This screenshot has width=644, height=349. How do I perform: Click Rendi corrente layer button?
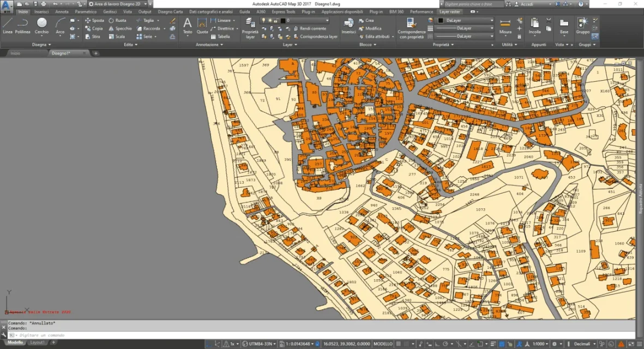click(x=309, y=28)
